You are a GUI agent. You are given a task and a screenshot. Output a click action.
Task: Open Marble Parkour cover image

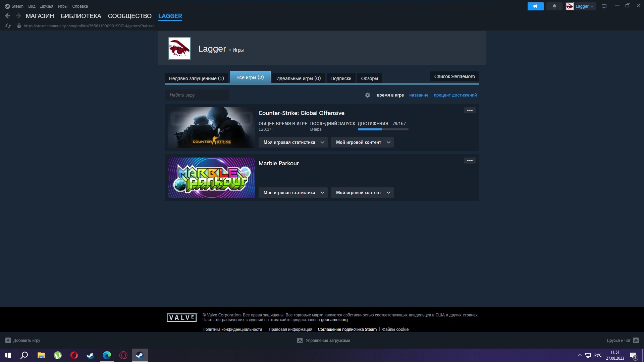point(212,178)
